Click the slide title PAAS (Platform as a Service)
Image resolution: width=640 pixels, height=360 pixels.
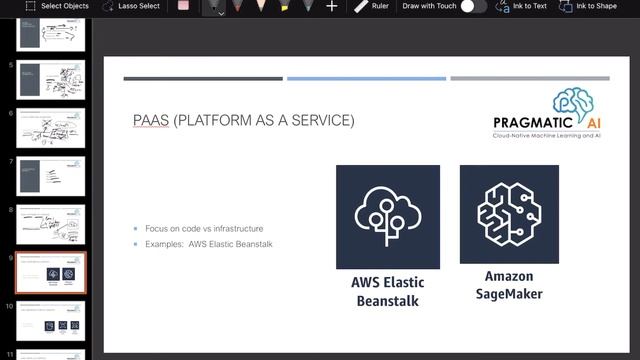coord(244,120)
